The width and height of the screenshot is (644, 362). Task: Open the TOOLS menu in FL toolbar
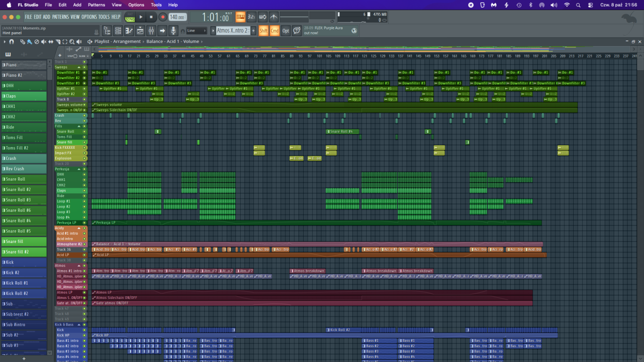[104, 17]
